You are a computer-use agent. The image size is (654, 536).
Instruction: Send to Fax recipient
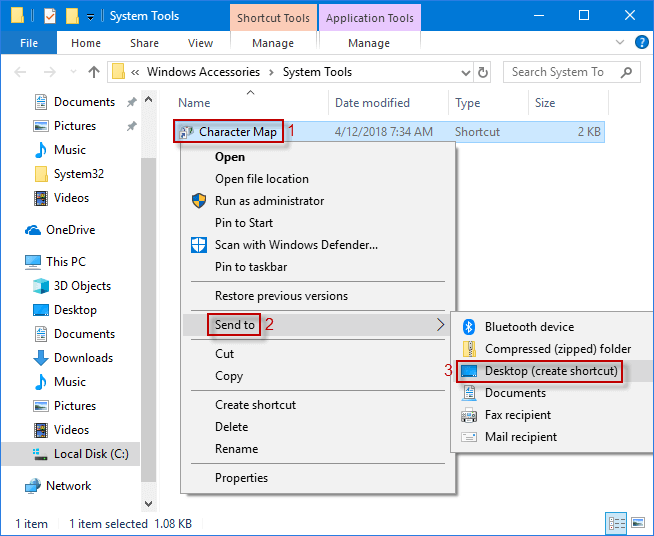coord(553,415)
